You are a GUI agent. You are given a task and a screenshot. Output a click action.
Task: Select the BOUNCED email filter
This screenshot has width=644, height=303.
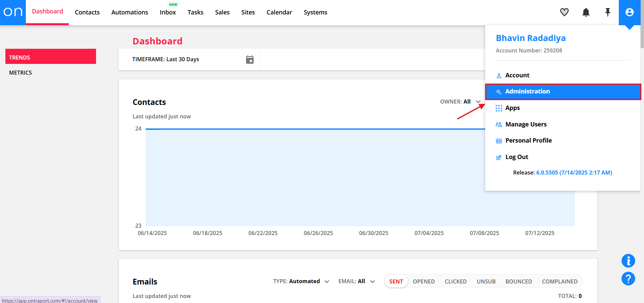tap(519, 281)
